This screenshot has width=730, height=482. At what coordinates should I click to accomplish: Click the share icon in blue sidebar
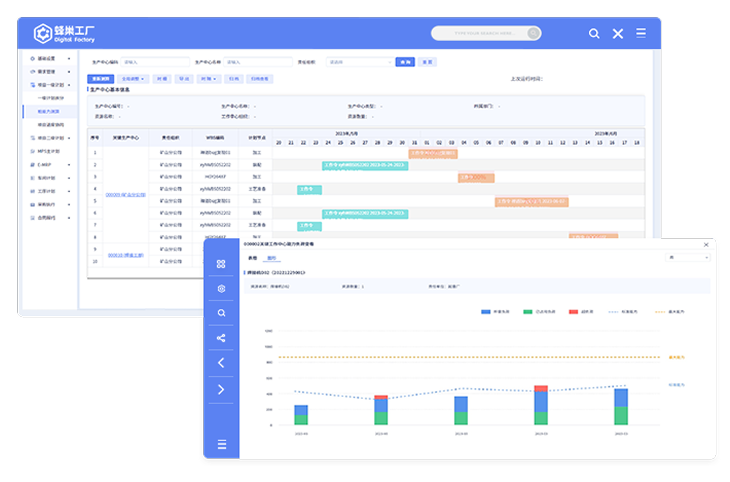click(221, 338)
